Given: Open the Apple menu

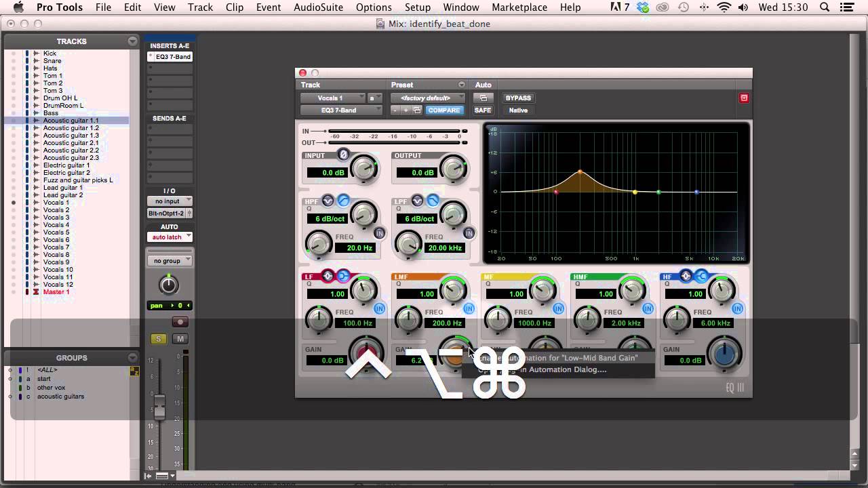Looking at the screenshot, I should pyautogui.click(x=18, y=7).
